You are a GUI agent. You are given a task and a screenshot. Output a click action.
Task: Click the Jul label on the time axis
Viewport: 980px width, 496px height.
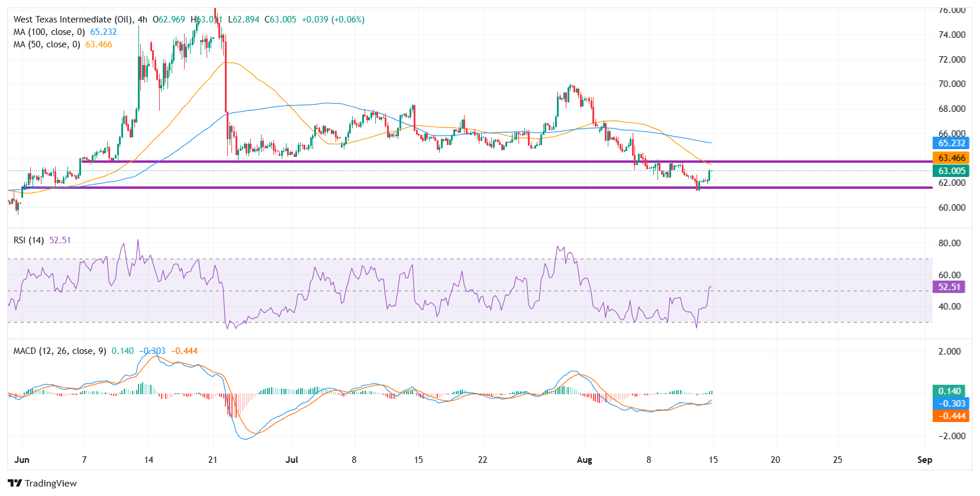point(292,460)
